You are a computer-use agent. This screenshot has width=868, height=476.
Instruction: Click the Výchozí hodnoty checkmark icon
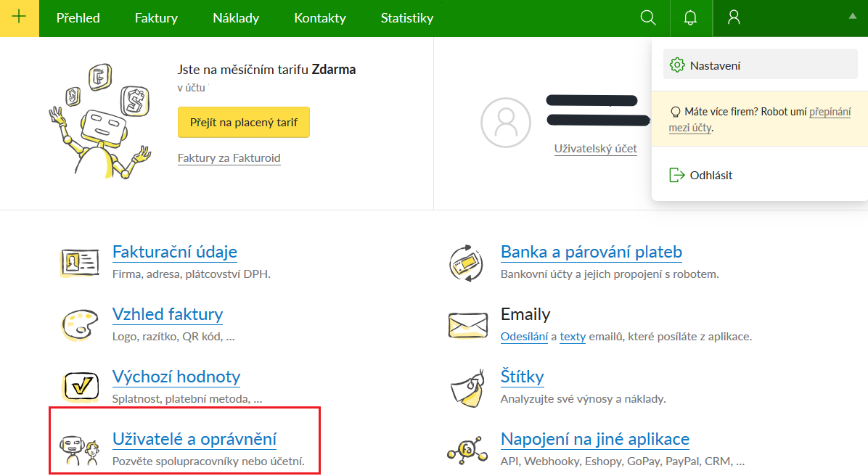(81, 386)
